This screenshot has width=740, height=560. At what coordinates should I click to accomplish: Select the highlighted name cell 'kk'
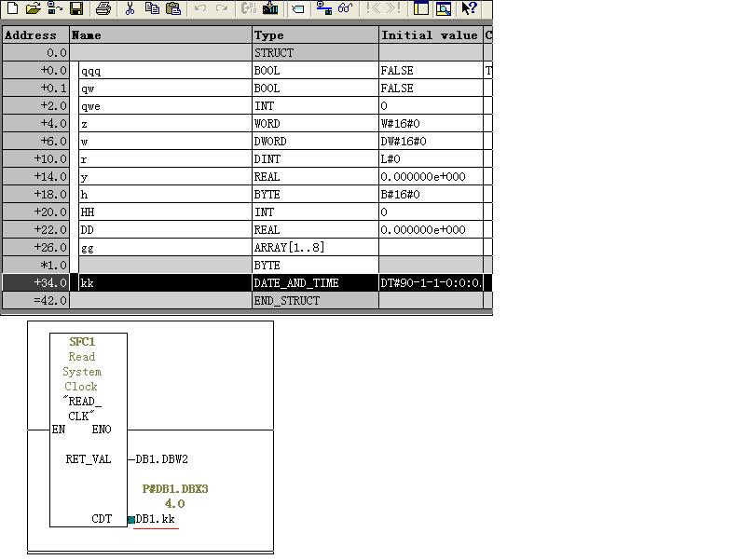[x=165, y=282]
